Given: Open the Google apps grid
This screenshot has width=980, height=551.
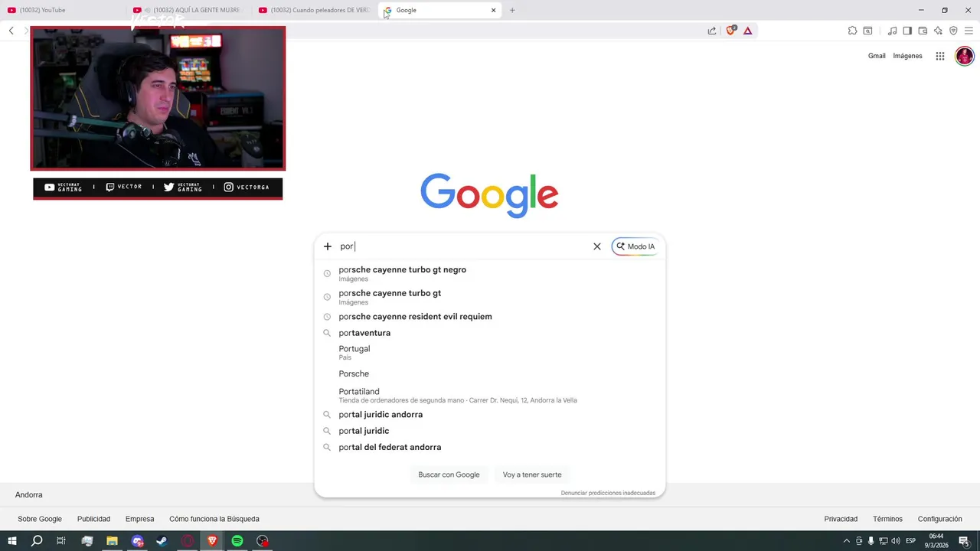Looking at the screenshot, I should [940, 56].
